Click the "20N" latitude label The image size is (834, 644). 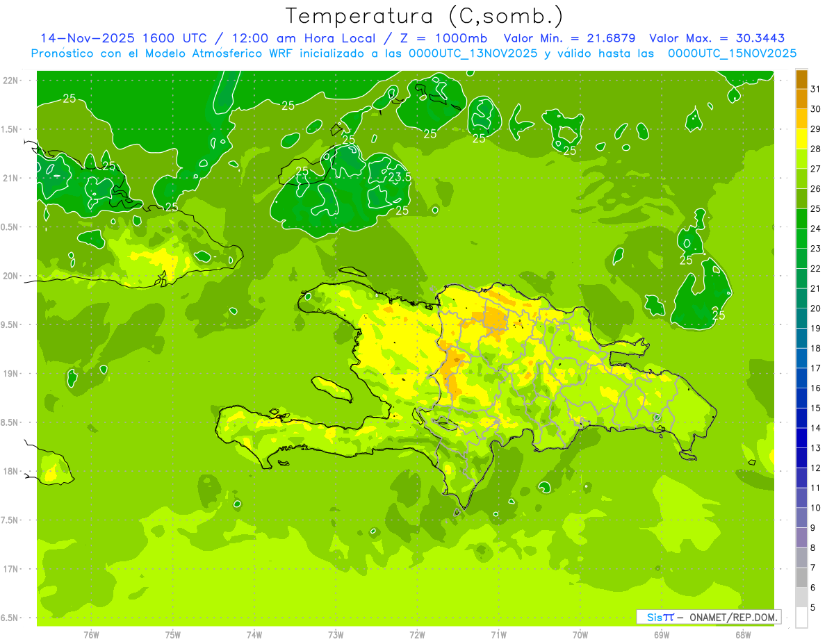[x=10, y=276]
